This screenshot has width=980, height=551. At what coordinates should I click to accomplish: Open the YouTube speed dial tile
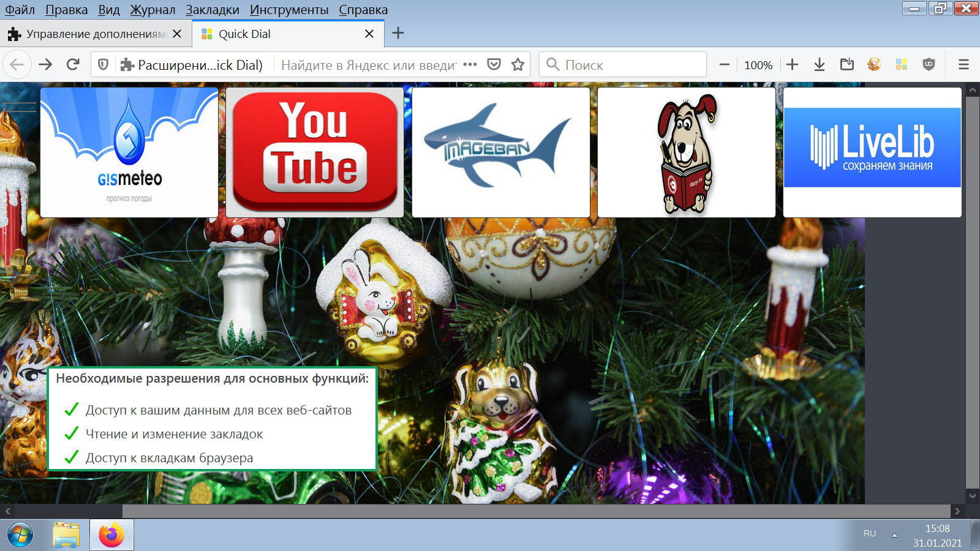pyautogui.click(x=315, y=152)
